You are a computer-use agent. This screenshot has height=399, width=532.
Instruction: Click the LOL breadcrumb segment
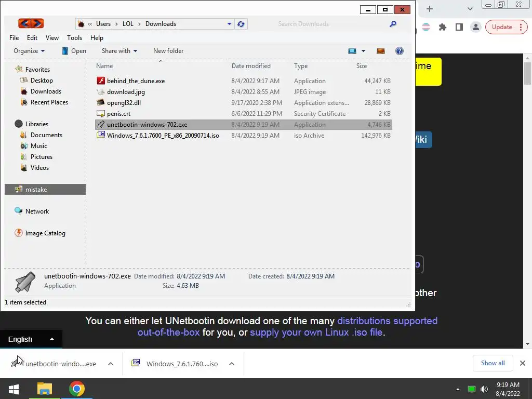[128, 24]
